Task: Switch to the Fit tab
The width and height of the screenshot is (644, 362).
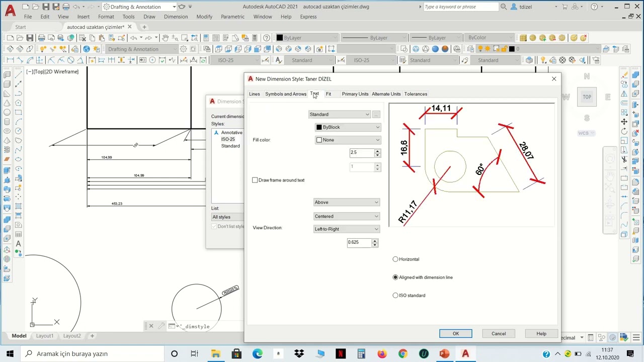Action: [x=329, y=94]
